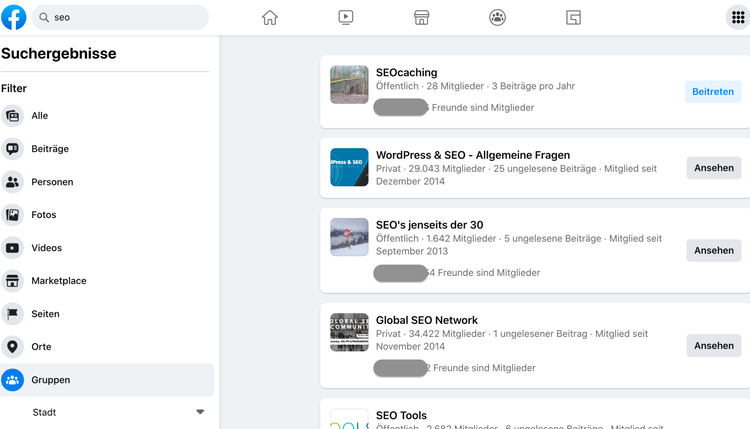
Task: Click Beitreten for SEOcaching group
Action: click(713, 92)
